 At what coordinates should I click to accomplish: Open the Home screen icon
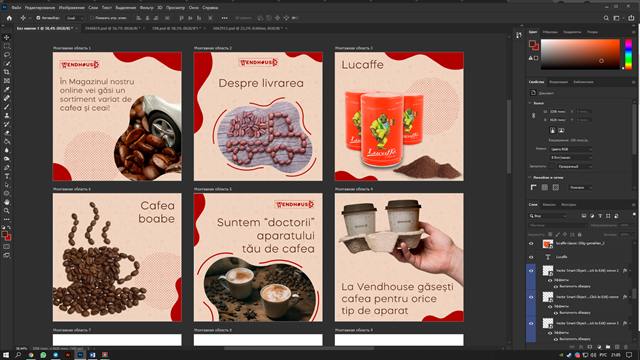coord(9,18)
